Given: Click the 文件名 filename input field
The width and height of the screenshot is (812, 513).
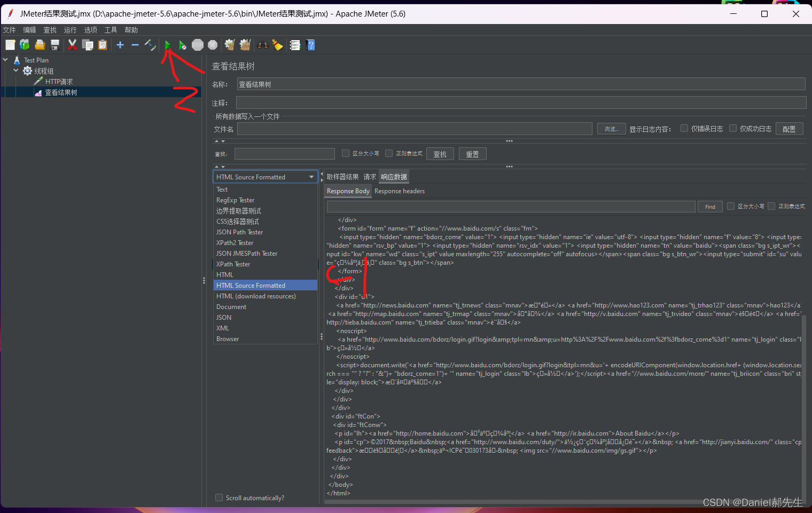Looking at the screenshot, I should (x=415, y=129).
